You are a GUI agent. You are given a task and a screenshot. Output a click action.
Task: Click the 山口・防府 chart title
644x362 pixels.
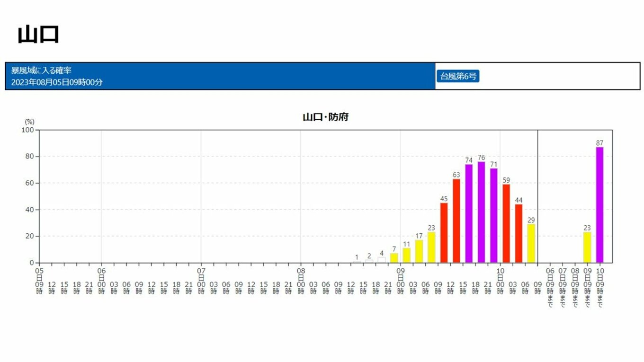tap(325, 117)
